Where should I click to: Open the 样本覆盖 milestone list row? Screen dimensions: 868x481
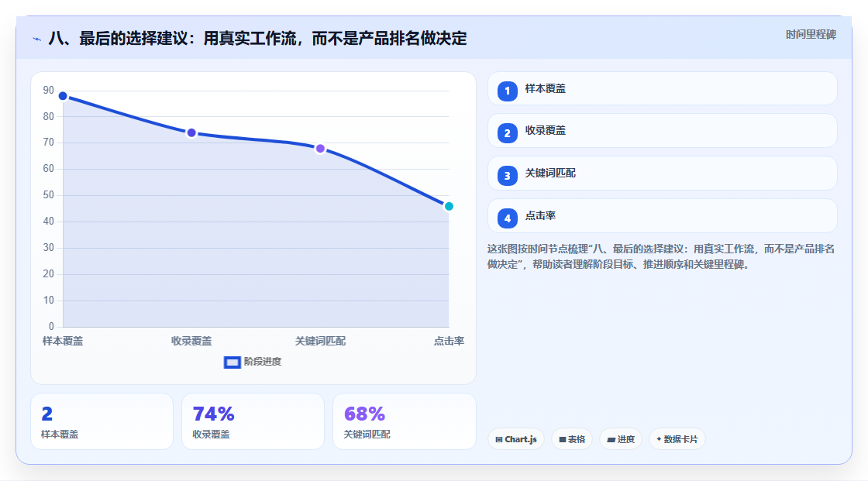(x=662, y=88)
